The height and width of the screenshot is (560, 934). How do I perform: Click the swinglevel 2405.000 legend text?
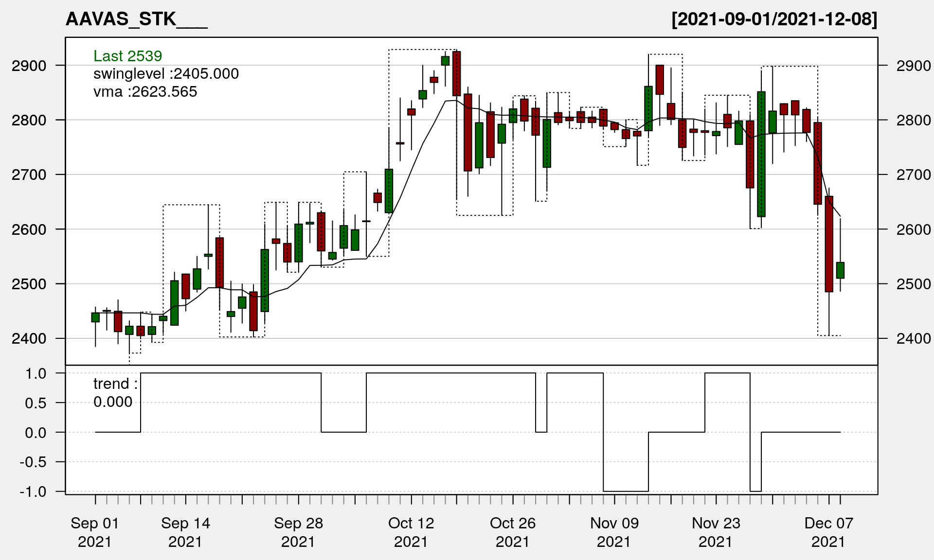166,74
